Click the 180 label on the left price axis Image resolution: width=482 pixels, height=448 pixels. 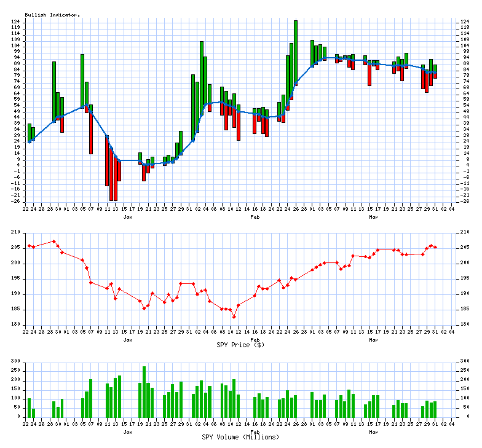(x=16, y=324)
